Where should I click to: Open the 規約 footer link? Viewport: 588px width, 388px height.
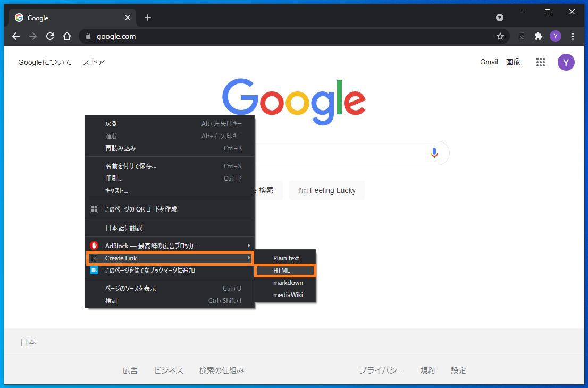[x=427, y=370]
